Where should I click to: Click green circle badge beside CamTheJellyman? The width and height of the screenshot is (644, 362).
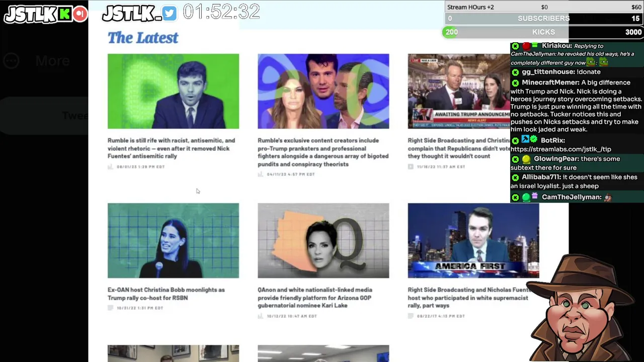(x=526, y=198)
